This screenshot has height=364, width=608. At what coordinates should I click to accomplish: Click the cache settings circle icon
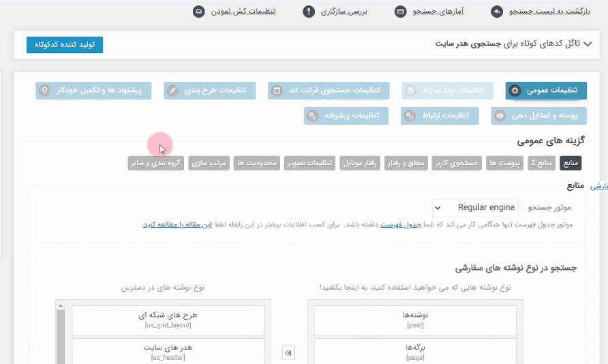pyautogui.click(x=199, y=12)
